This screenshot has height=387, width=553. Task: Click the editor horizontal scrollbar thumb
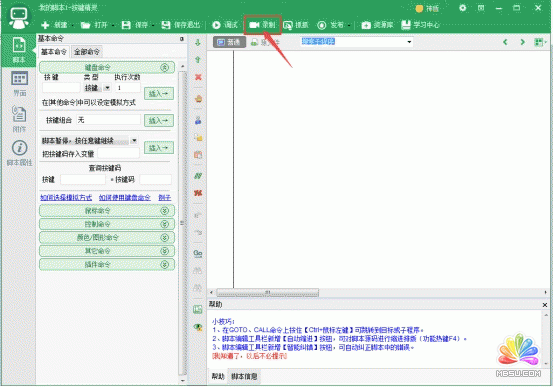pos(268,292)
